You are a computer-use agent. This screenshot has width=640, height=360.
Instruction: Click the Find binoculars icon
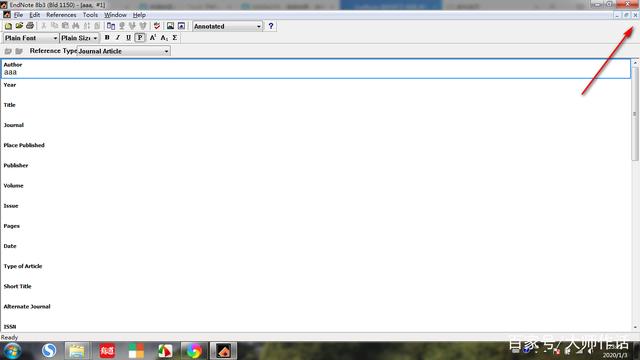click(76, 26)
